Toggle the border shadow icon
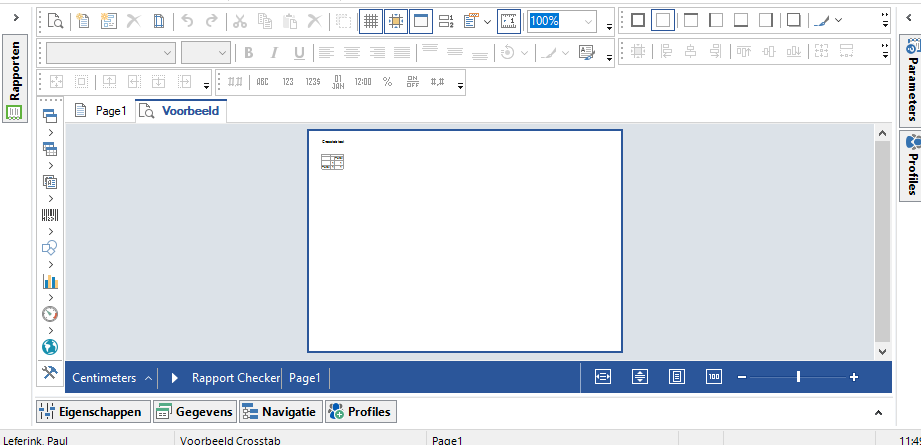 [794, 21]
